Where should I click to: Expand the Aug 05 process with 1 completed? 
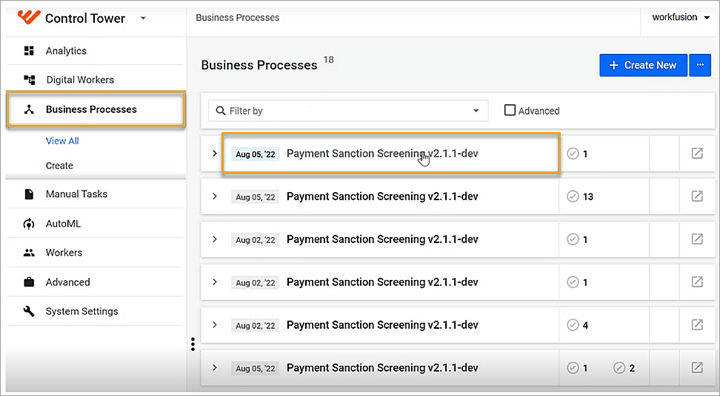214,153
